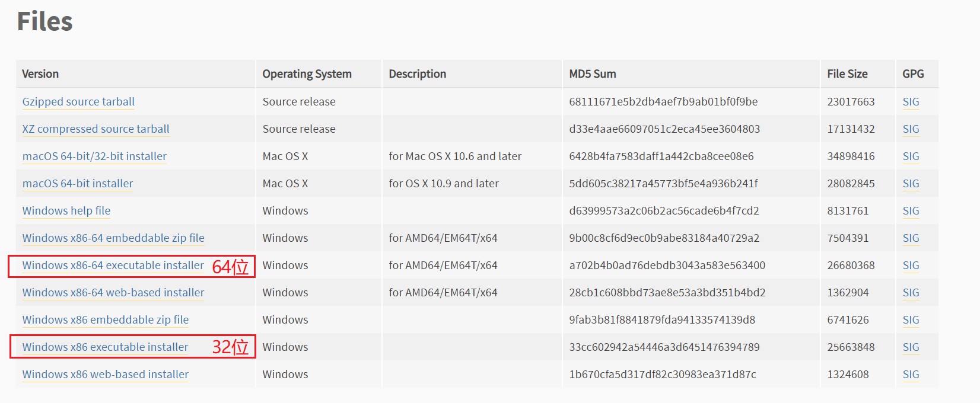Open Windows x86 web-based installer link

click(x=106, y=375)
